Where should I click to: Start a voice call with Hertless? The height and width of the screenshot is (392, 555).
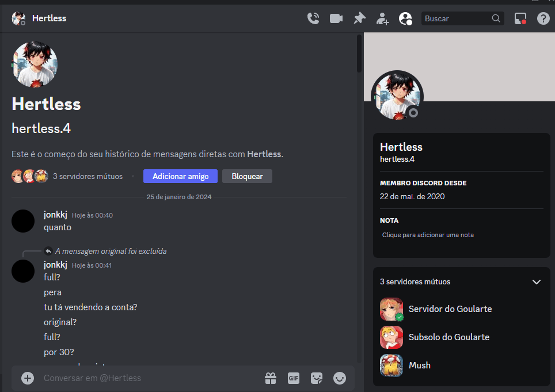(313, 18)
